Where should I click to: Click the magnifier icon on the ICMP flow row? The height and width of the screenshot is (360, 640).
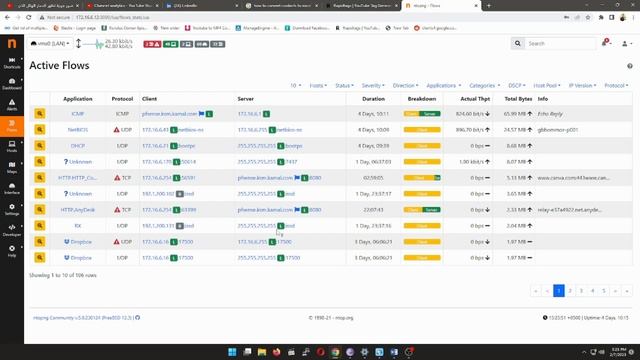[x=40, y=113]
